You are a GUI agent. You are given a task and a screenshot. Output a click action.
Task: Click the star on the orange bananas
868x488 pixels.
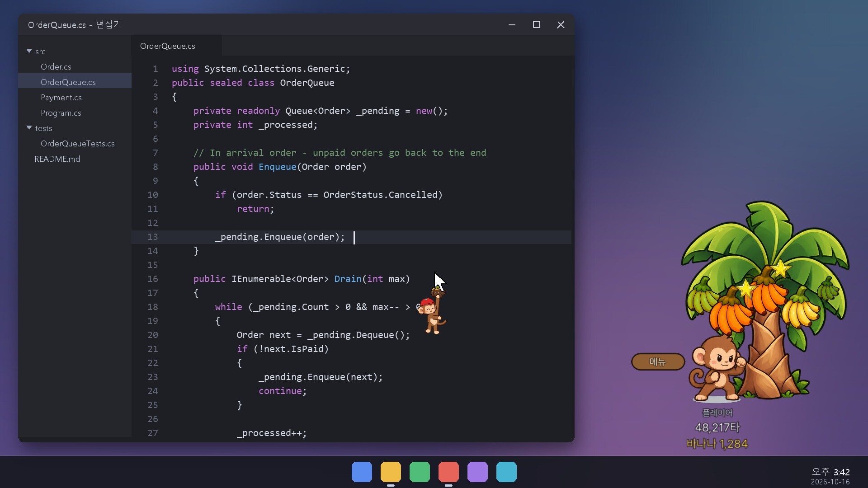746,289
